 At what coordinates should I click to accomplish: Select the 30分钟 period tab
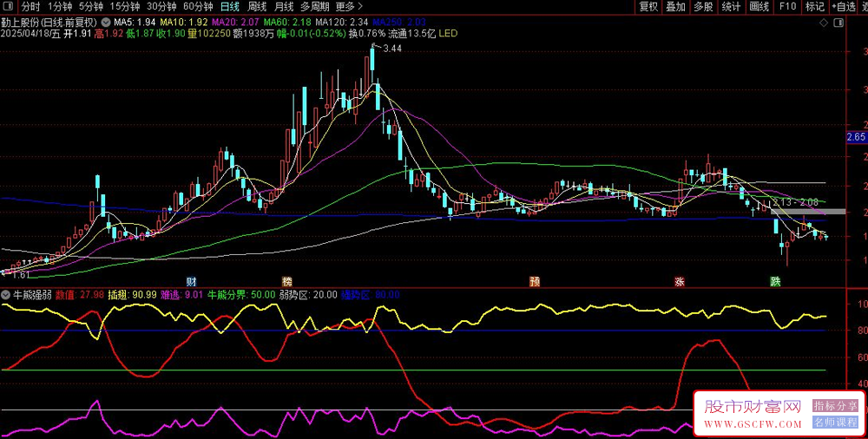pyautogui.click(x=161, y=7)
